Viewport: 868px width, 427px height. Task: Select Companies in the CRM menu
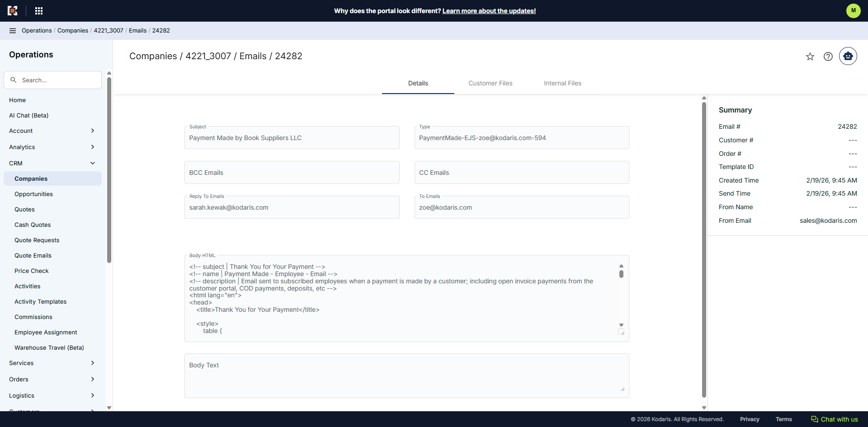52,178
